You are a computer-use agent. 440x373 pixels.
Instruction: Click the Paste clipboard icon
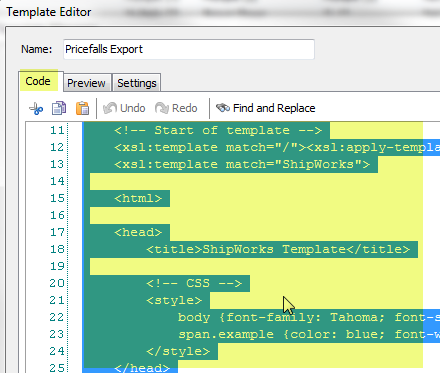tap(82, 108)
